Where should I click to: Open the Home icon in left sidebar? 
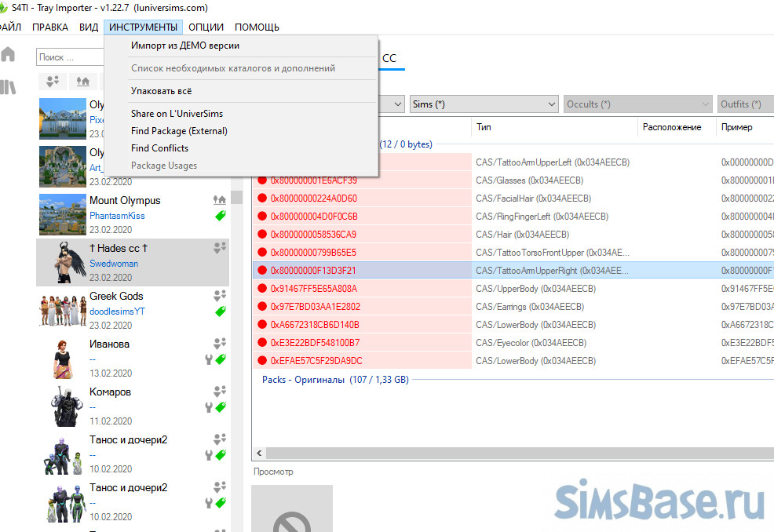tap(9, 55)
